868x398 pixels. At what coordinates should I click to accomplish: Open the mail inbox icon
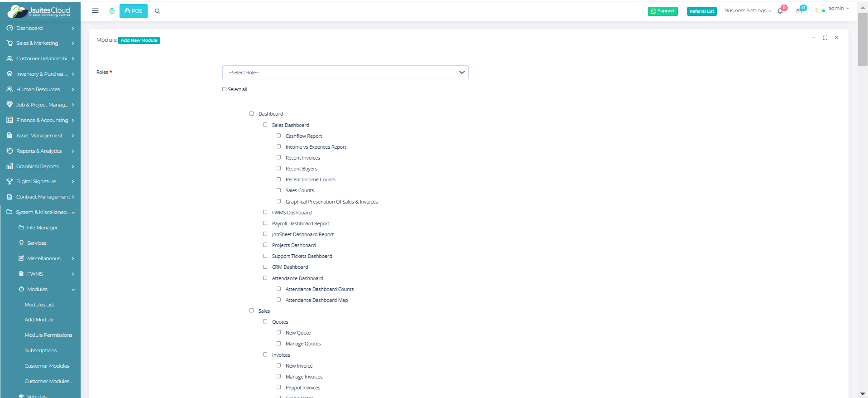(799, 11)
